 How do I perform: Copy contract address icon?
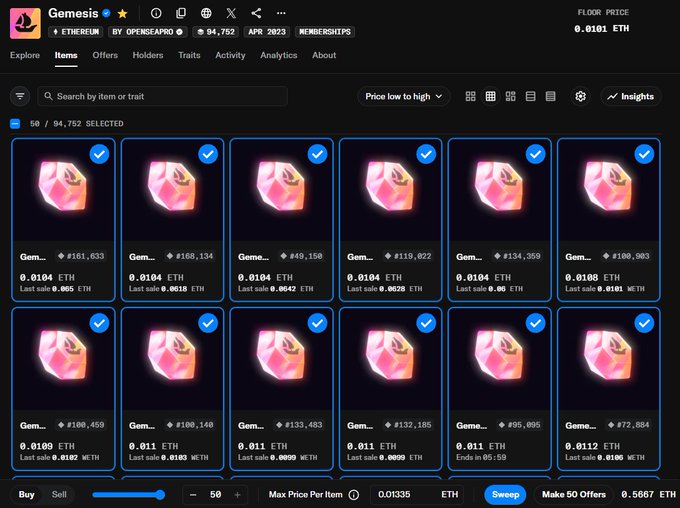click(x=181, y=13)
